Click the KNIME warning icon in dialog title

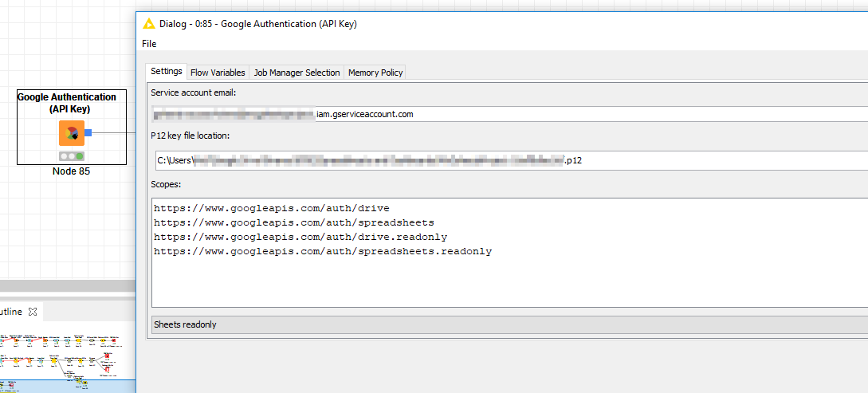click(x=148, y=24)
